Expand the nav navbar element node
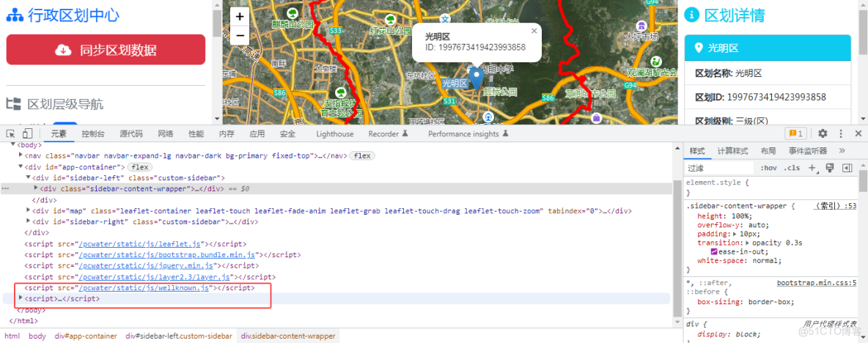The width and height of the screenshot is (868, 343). pos(21,156)
